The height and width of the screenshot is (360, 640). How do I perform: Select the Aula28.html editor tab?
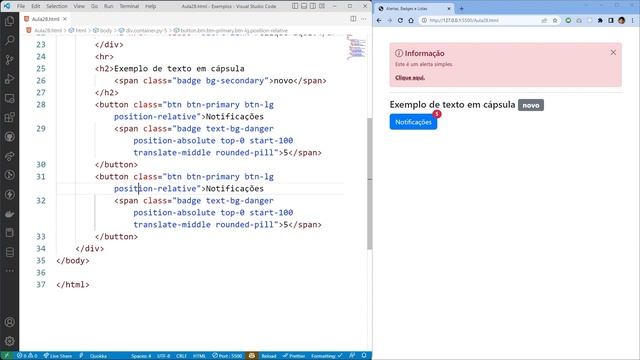[45, 19]
